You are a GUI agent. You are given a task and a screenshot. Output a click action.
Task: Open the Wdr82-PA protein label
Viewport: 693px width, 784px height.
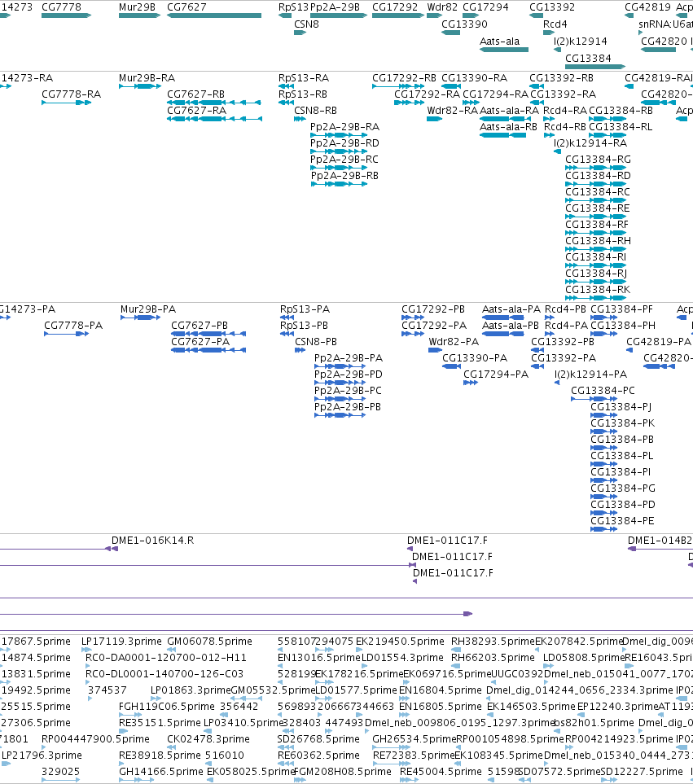coord(454,341)
